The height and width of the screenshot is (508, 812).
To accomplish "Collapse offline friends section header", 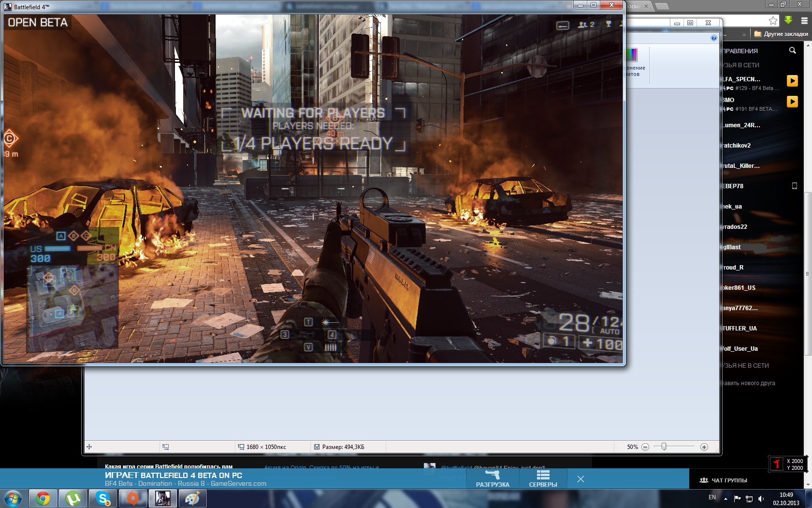I will (x=746, y=366).
